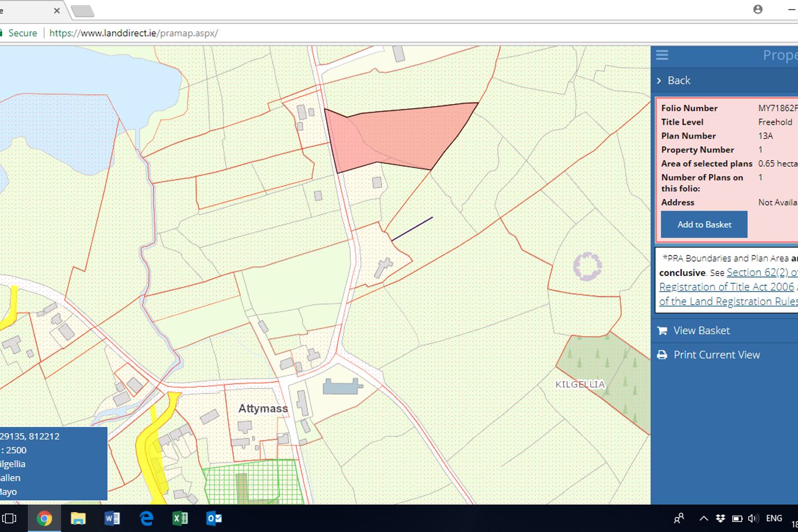The height and width of the screenshot is (532, 798).
Task: Select the ENG language indicator
Action: coord(774,518)
